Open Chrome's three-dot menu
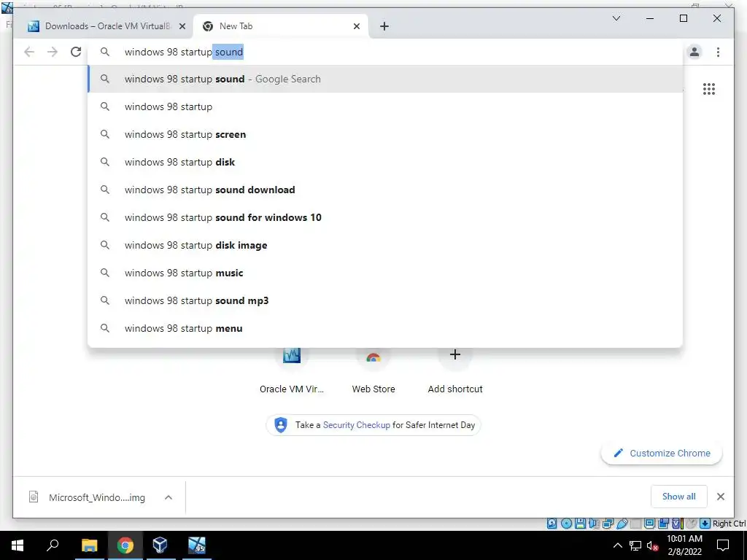The image size is (747, 560). click(718, 52)
